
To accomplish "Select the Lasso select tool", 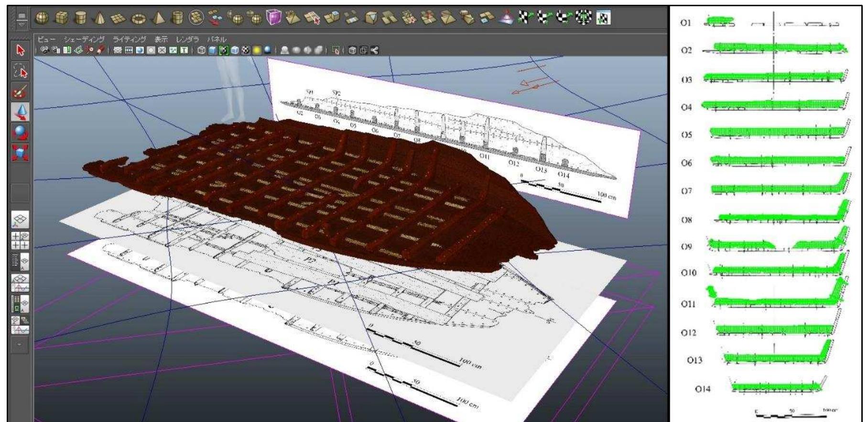I will (20, 71).
